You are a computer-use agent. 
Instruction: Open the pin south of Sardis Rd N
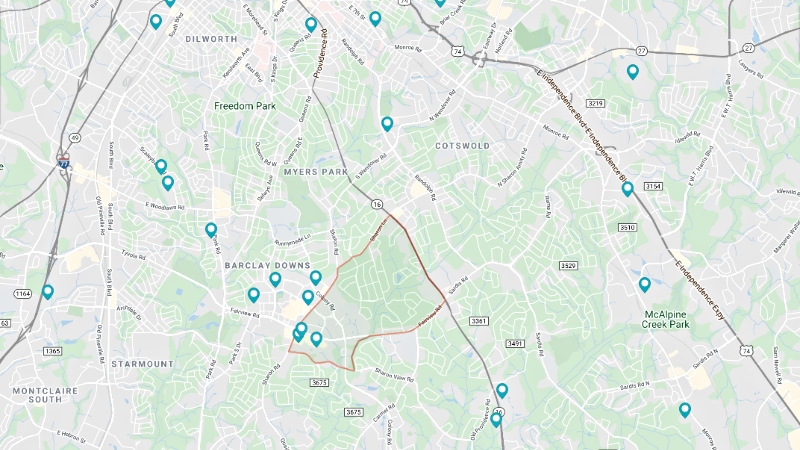tap(685, 410)
